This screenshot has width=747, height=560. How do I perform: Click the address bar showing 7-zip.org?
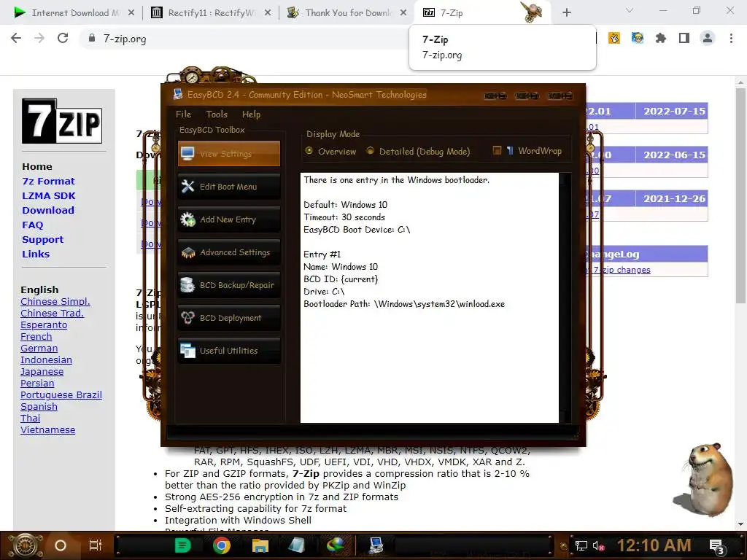pyautogui.click(x=125, y=39)
